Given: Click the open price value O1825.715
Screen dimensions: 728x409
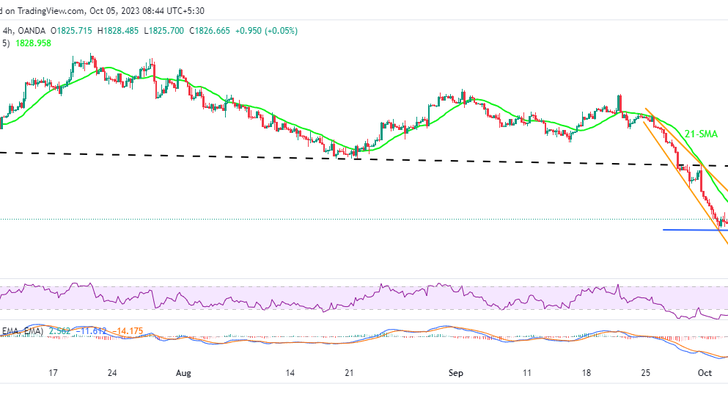Looking at the screenshot, I should pyautogui.click(x=72, y=31).
